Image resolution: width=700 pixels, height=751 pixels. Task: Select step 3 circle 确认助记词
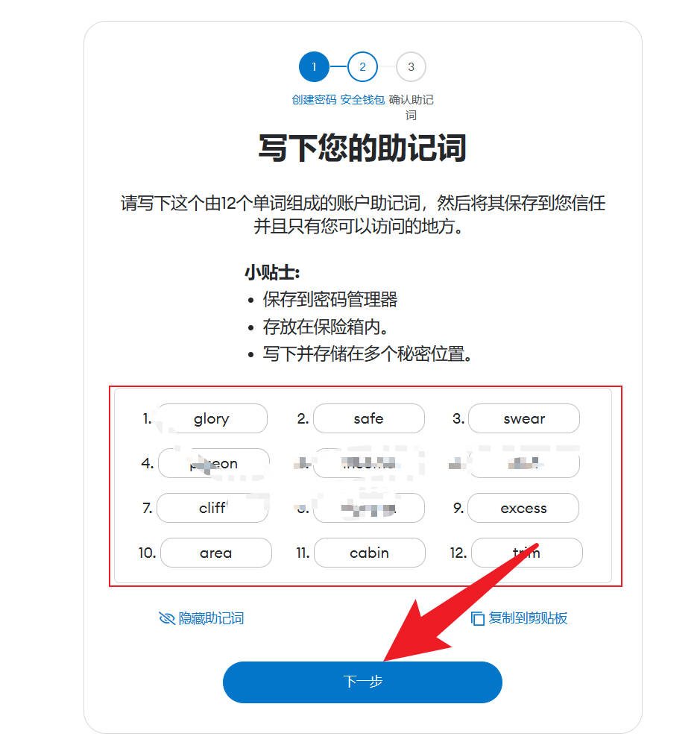point(411,66)
